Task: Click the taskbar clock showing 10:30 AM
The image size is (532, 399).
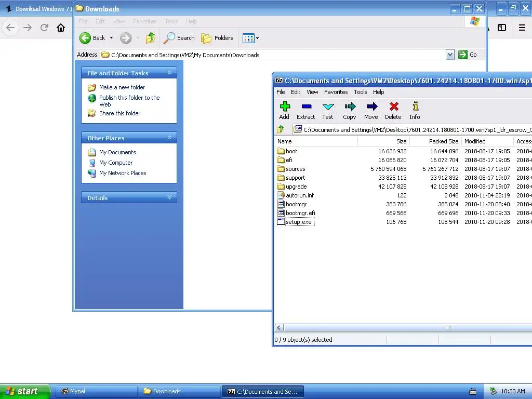Action: tap(513, 391)
